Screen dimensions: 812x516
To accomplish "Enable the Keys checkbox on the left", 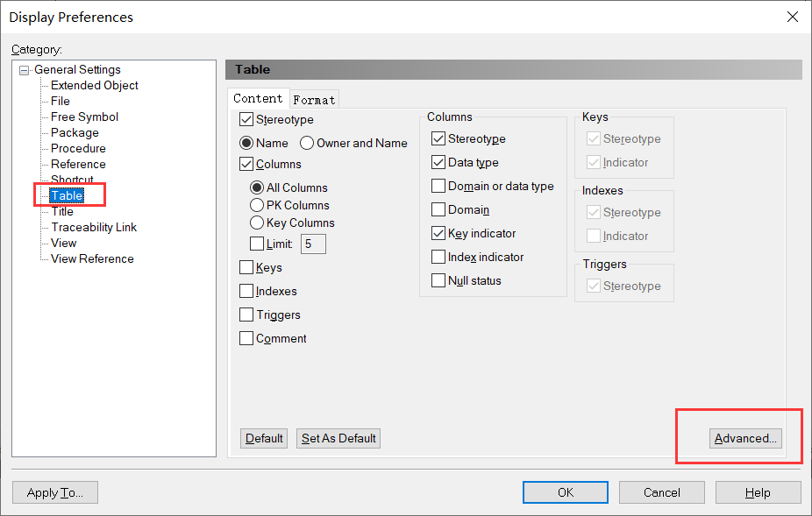I will pyautogui.click(x=246, y=267).
